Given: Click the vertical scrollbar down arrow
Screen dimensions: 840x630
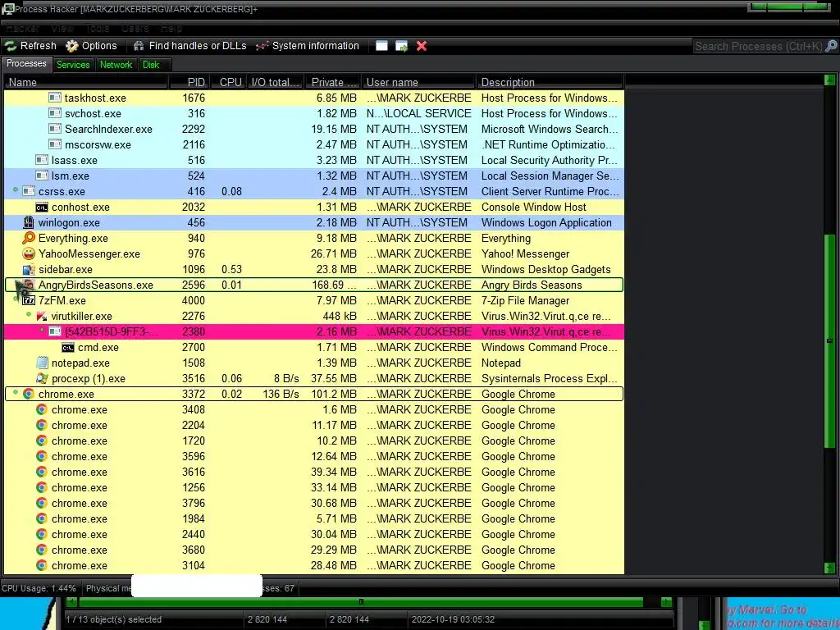Looking at the screenshot, I should coord(829,568).
